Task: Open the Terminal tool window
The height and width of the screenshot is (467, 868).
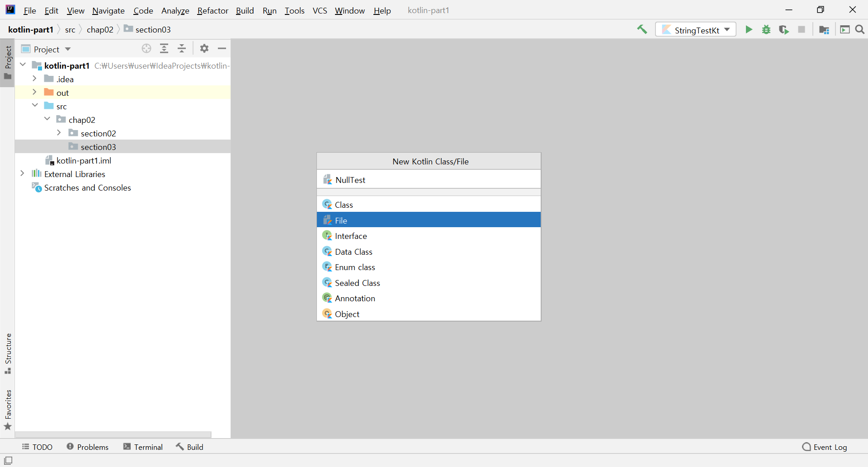Action: (x=143, y=447)
